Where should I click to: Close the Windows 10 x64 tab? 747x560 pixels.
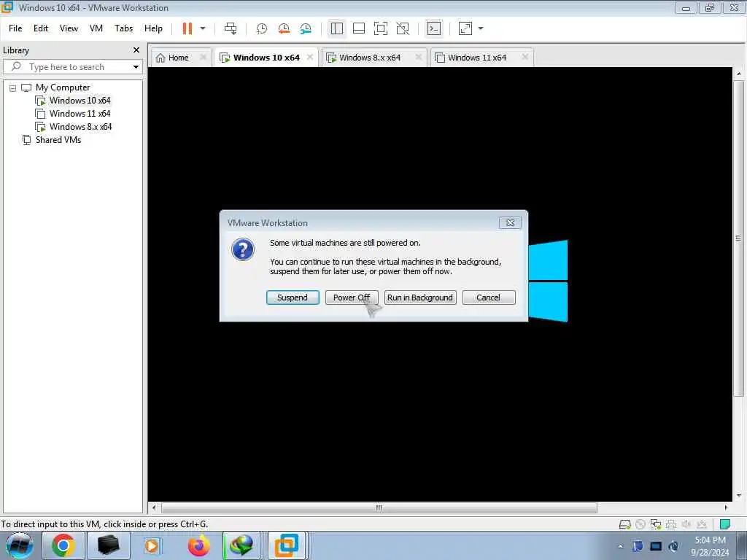pos(310,57)
